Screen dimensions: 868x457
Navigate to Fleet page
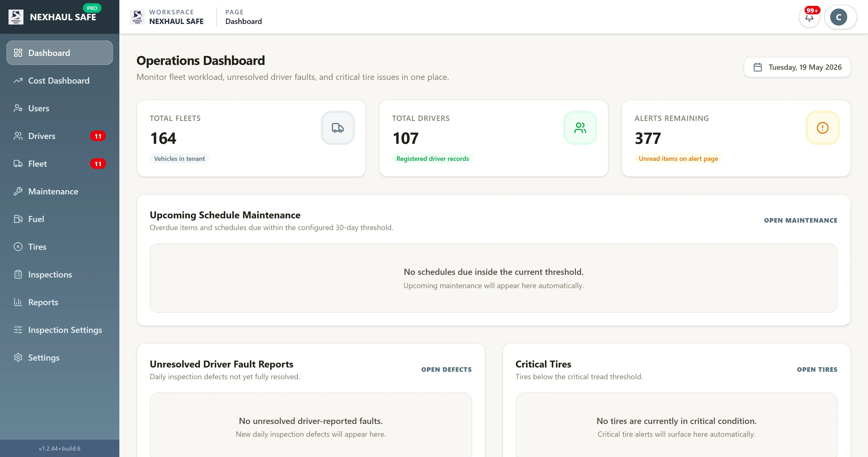(x=60, y=164)
